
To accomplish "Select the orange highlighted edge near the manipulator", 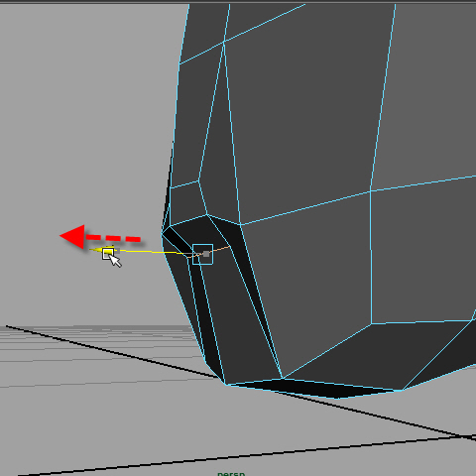I will tap(208, 252).
